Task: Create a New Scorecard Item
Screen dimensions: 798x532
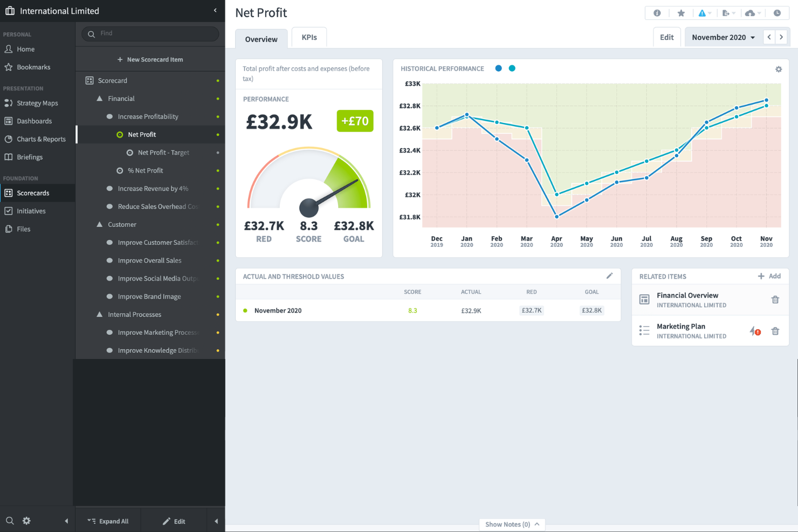Action: point(150,59)
